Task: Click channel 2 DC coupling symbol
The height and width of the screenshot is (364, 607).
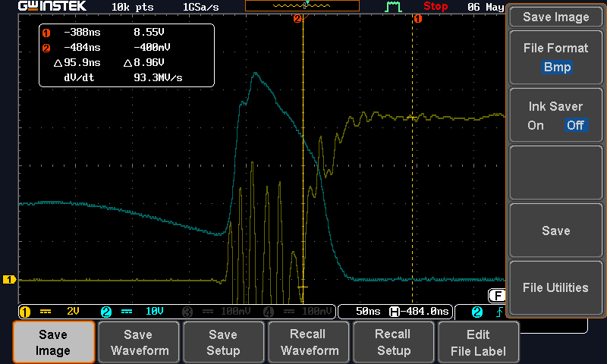Action: coord(127,312)
